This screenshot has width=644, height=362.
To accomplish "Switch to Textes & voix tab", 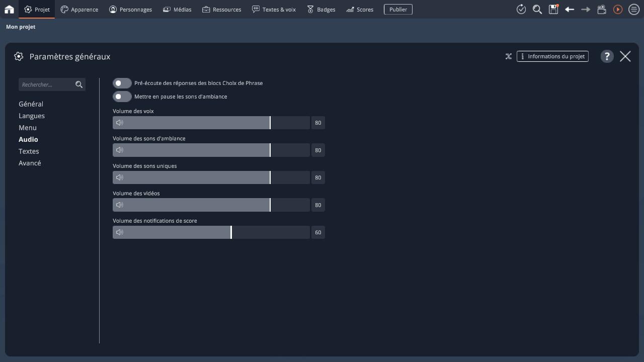I will click(274, 9).
